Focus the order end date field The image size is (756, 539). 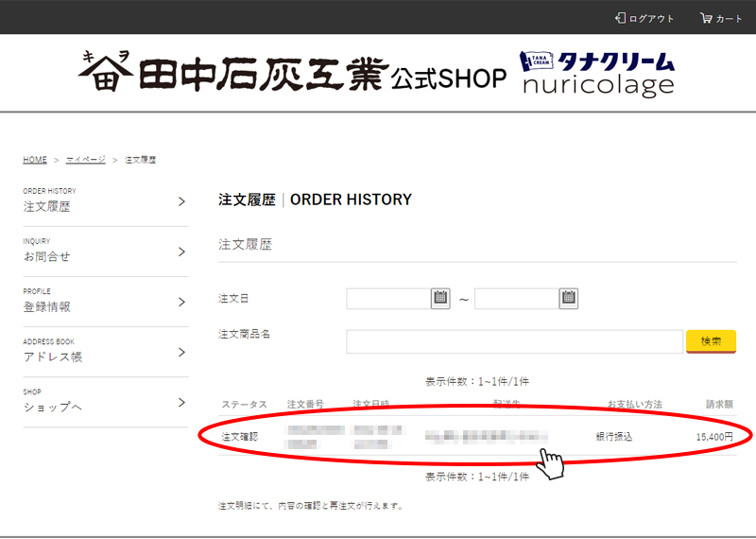click(x=516, y=299)
